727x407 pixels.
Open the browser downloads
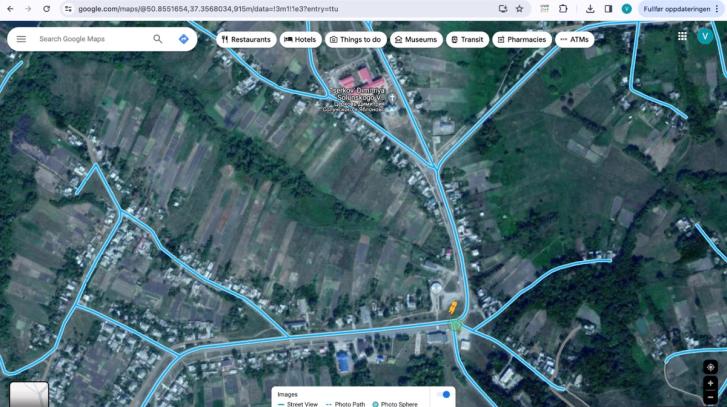tap(590, 9)
